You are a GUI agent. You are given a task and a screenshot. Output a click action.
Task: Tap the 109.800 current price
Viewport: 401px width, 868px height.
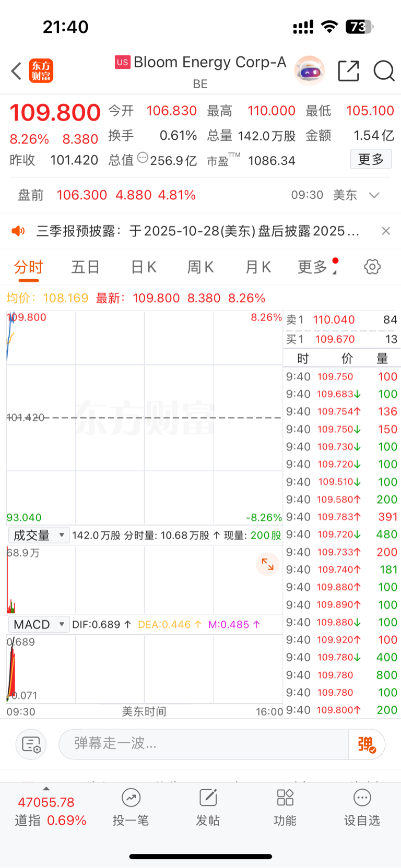click(55, 113)
